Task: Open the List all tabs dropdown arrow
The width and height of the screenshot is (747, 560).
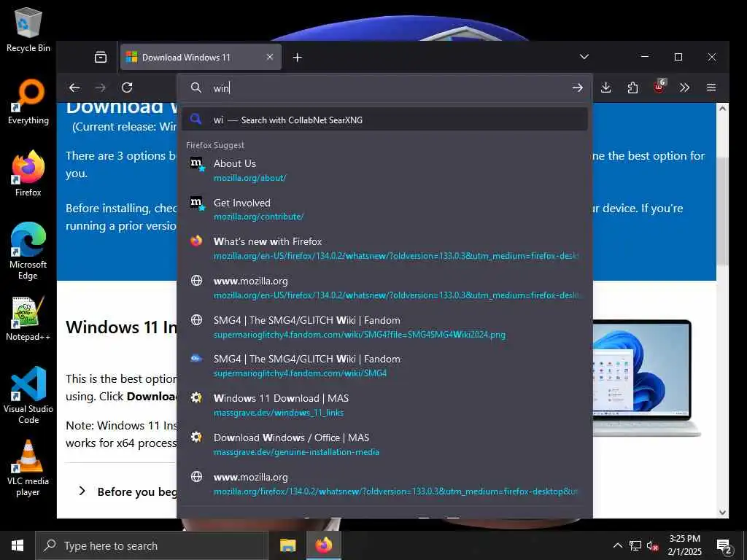Action: [x=584, y=57]
